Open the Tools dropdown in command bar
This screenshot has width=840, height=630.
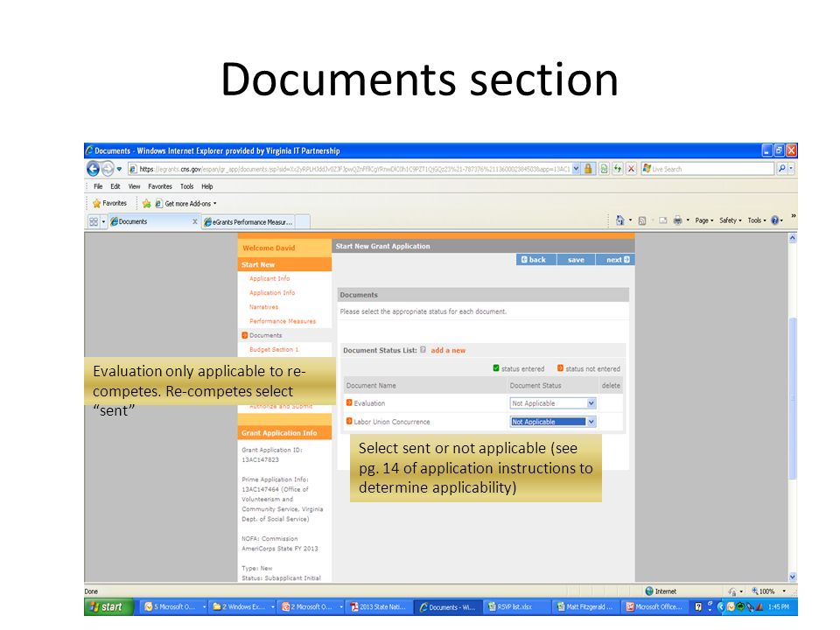click(x=756, y=220)
